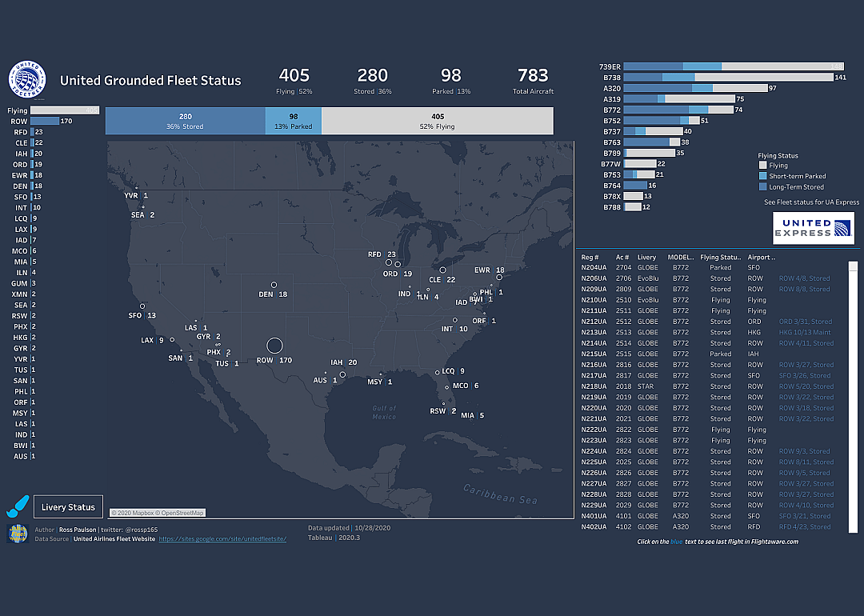Select registration N204UA in the table
The image size is (864, 616).
(x=594, y=268)
